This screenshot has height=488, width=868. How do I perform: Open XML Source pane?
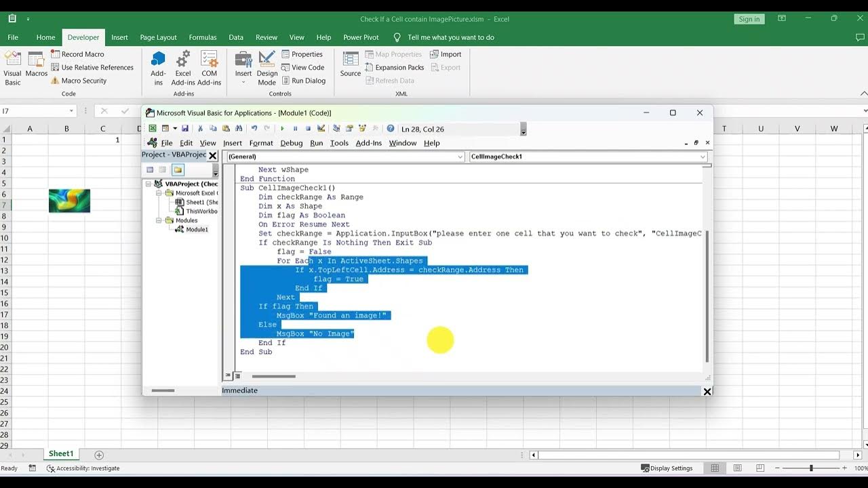pos(351,64)
